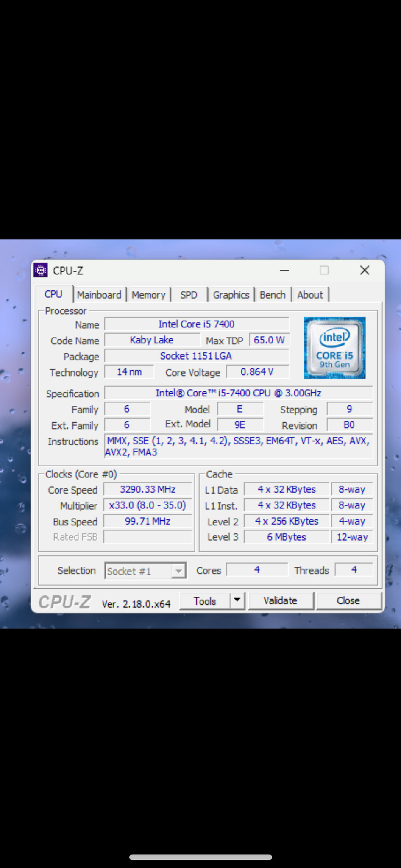Go to the Graphics tab
This screenshot has width=401, height=868.
point(231,295)
